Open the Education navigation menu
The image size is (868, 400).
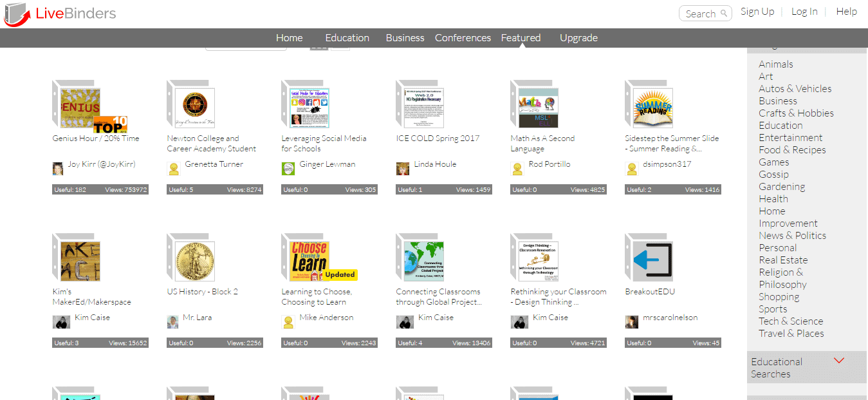pos(347,37)
